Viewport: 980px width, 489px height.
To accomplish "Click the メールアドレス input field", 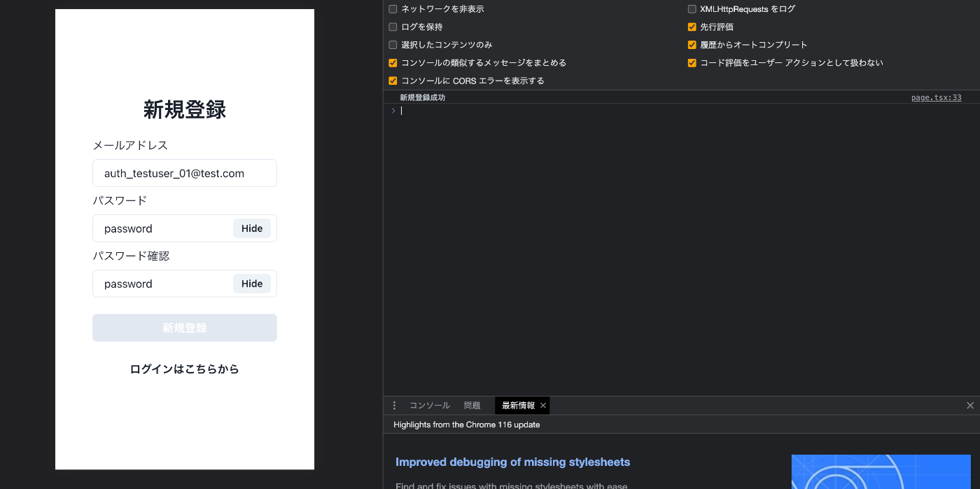I will (x=185, y=173).
